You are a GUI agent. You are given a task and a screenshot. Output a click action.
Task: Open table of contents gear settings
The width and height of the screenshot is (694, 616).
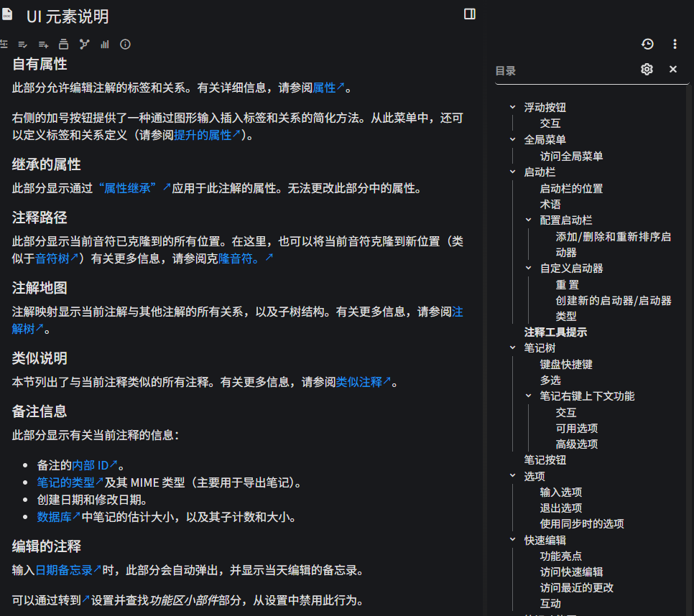647,70
